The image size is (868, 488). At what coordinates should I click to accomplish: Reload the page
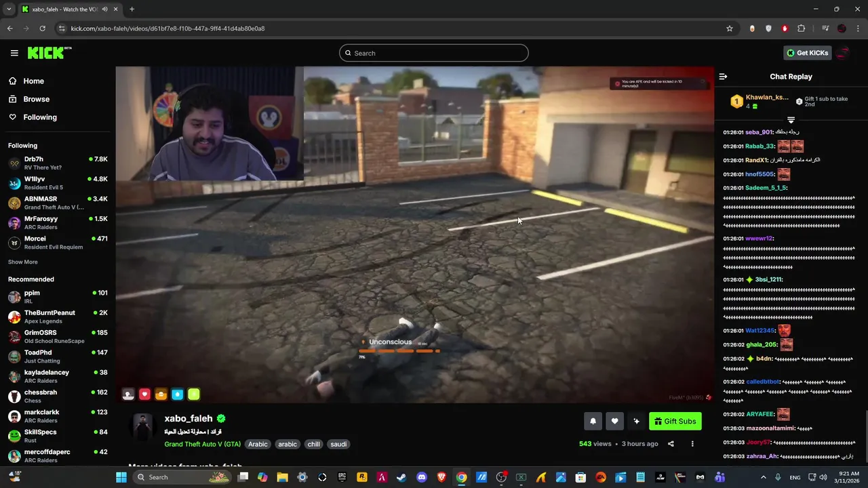click(42, 28)
